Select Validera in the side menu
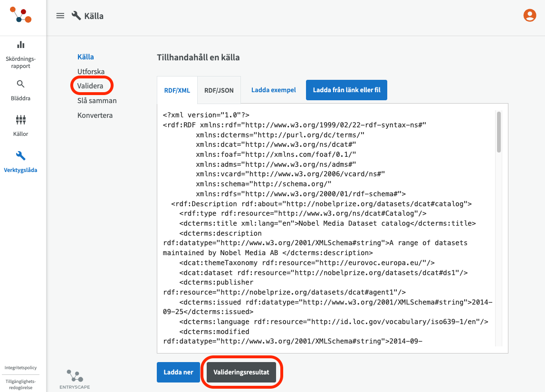Screen dimensions: 545x392 click(x=90, y=86)
